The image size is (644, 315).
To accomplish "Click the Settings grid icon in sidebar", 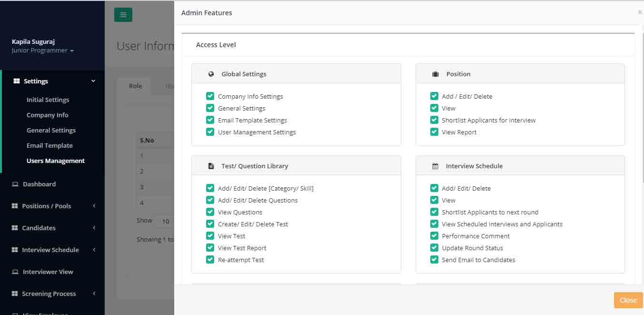I will (x=16, y=81).
